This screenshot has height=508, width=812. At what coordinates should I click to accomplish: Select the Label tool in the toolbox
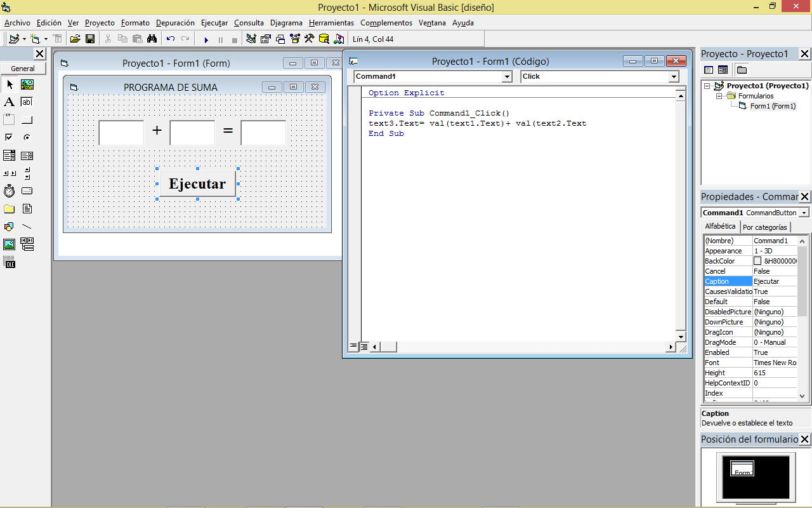(9, 102)
